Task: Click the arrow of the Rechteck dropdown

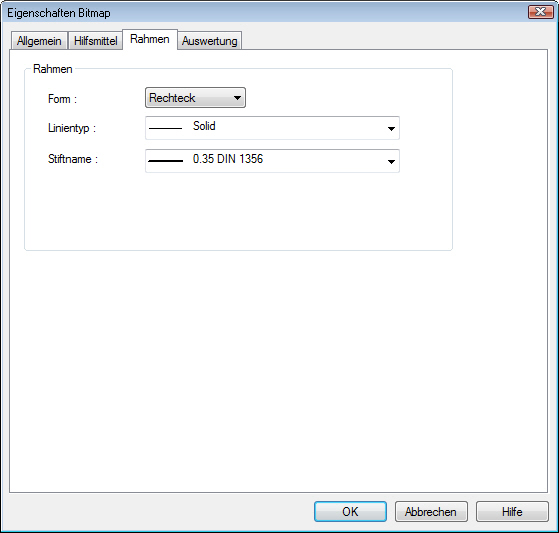Action: click(x=237, y=98)
